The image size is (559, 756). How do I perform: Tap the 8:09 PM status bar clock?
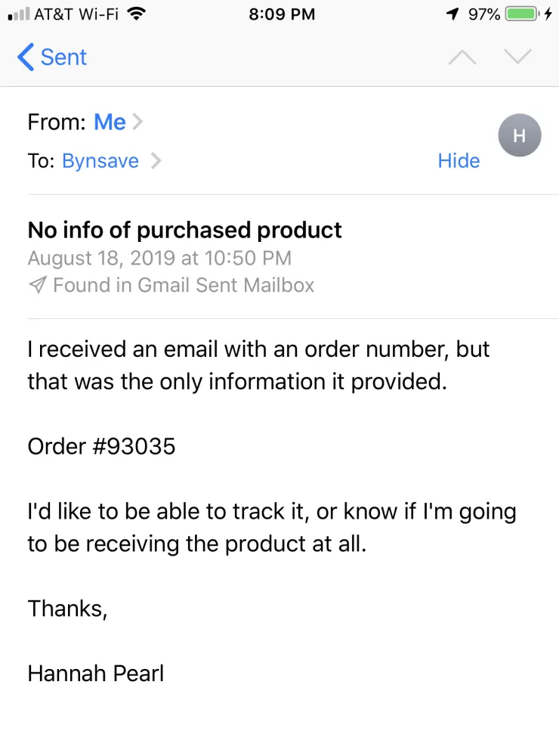pos(282,14)
